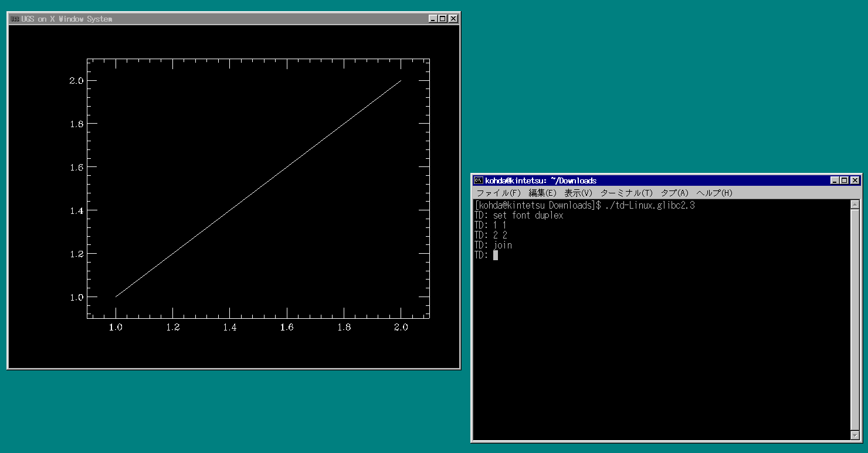
Task: Click the terminal scrollbar down arrow
Action: coord(855,435)
